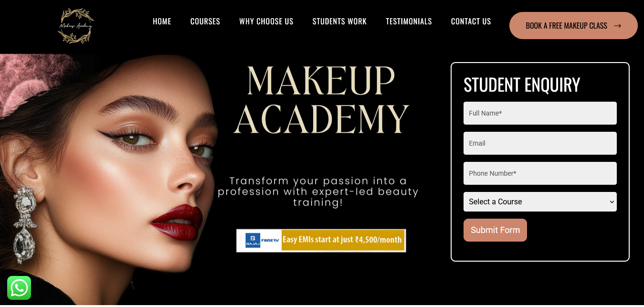Open the Courses menu item
Viewport: 644px width, 307px height.
click(x=205, y=21)
